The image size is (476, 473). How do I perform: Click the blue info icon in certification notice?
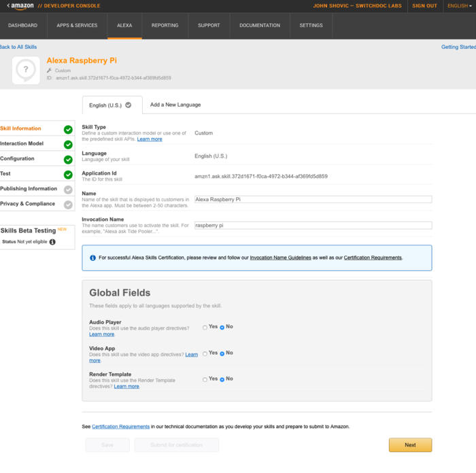coord(92,258)
